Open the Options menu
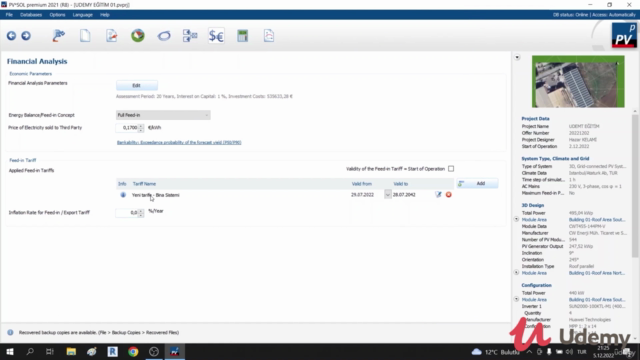The height and width of the screenshot is (360, 640). [57, 15]
